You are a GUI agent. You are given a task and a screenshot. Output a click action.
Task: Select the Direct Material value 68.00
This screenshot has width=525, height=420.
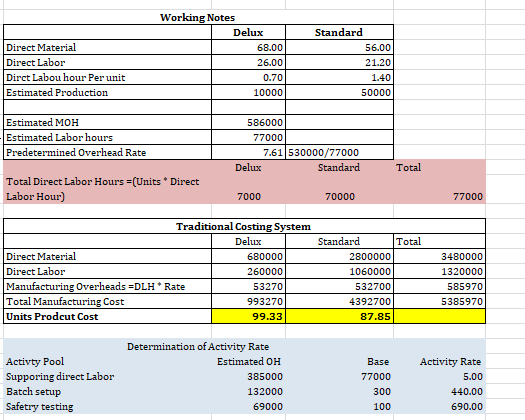point(270,48)
